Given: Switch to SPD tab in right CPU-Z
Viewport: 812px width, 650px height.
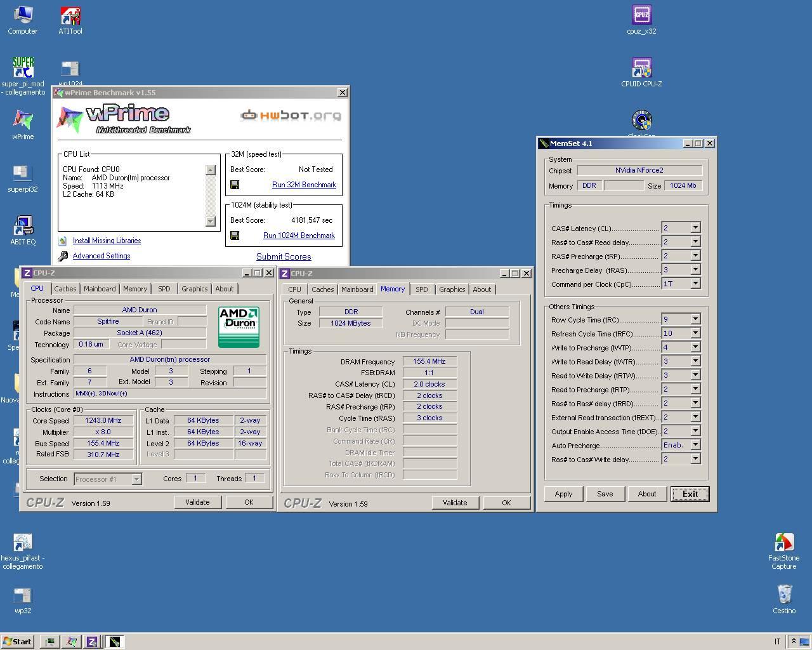Looking at the screenshot, I should [421, 289].
